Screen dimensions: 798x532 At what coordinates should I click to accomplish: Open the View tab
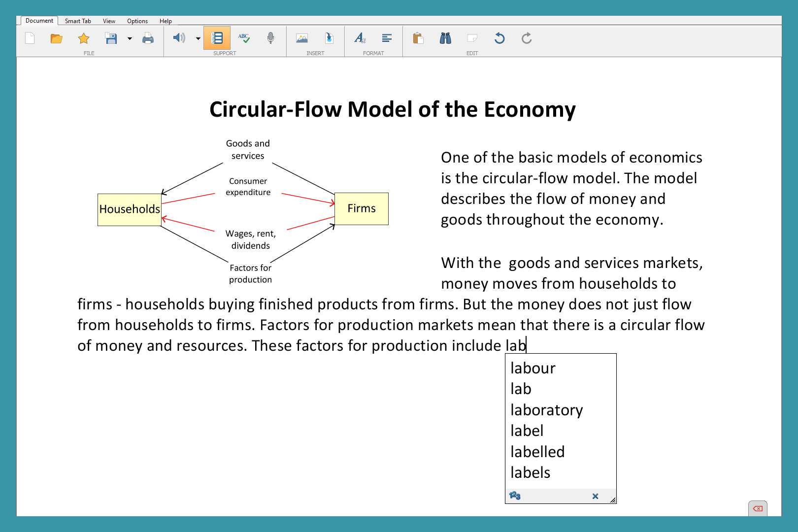[x=109, y=21]
